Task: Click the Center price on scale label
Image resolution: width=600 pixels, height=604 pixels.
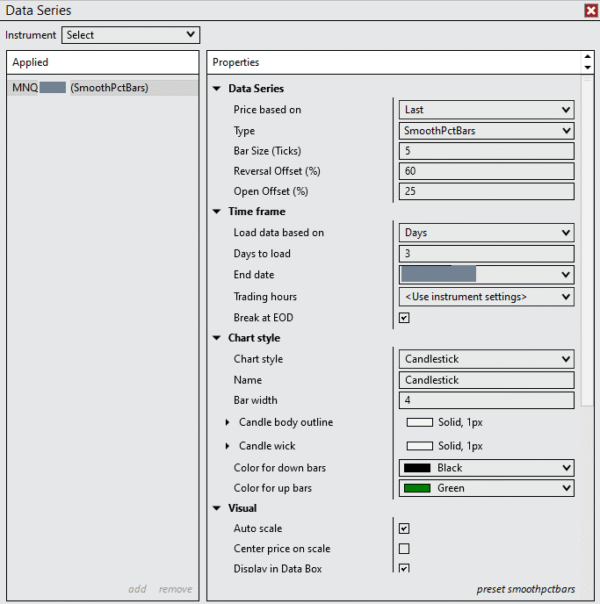Action: (x=282, y=549)
